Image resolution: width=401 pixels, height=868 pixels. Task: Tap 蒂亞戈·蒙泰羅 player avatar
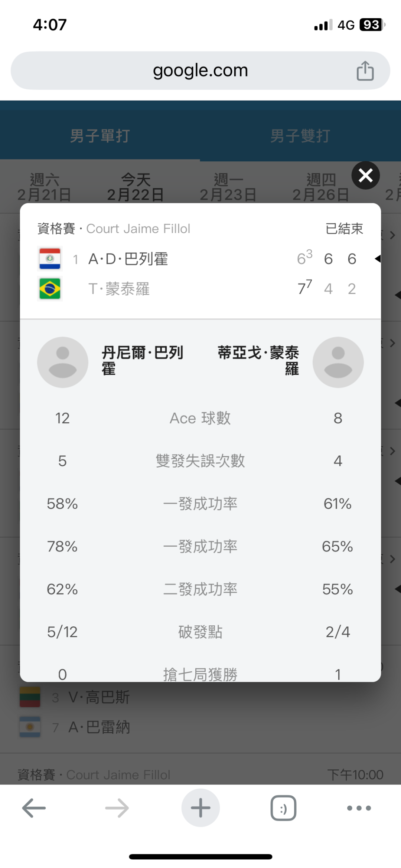point(338,362)
